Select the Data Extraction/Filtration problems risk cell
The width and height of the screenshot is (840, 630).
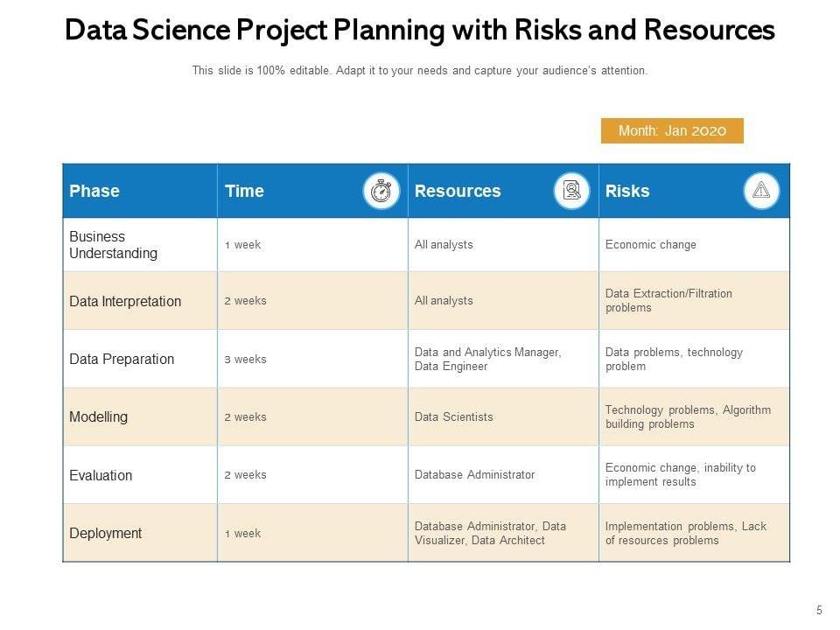pos(668,301)
